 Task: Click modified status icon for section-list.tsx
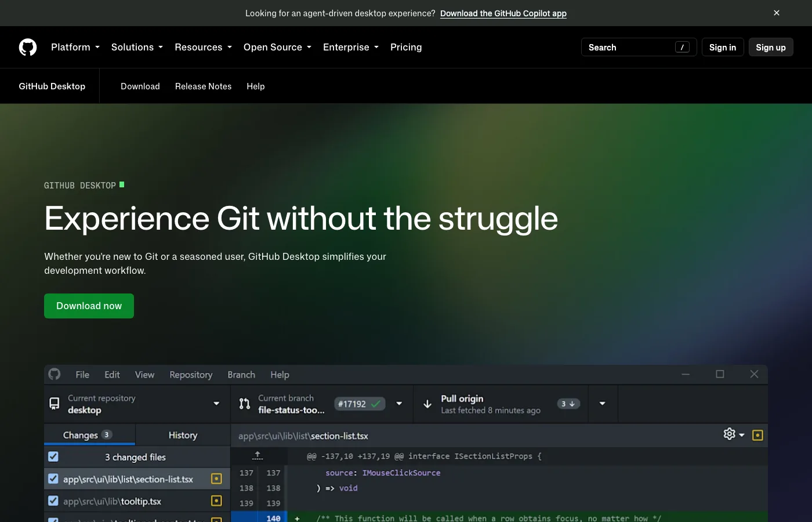tap(216, 478)
